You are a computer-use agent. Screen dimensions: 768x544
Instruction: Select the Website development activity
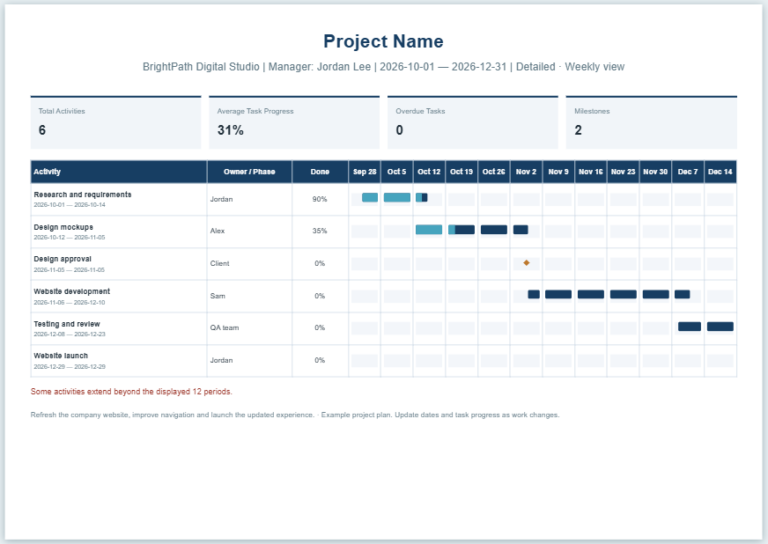click(x=72, y=291)
